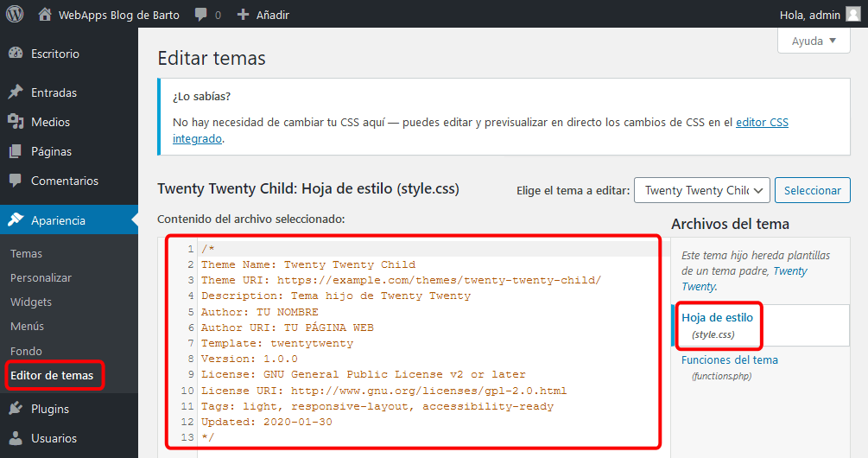Click the line number 13 in the gutter

coord(187,437)
